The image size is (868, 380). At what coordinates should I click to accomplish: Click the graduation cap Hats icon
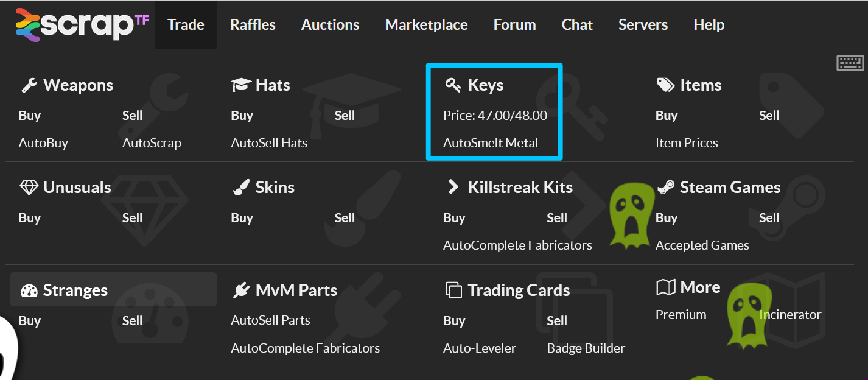pyautogui.click(x=241, y=85)
